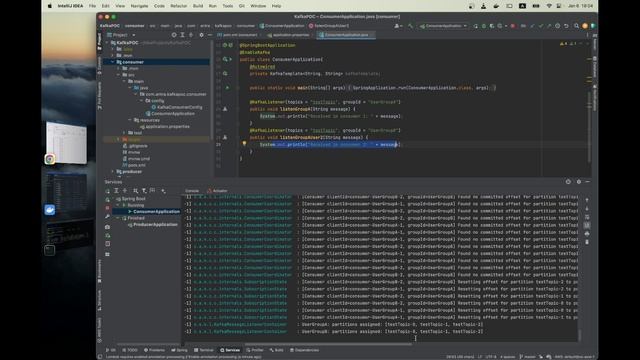Click ConsumerApplication in the breadcrumb bar

pyautogui.click(x=282, y=26)
